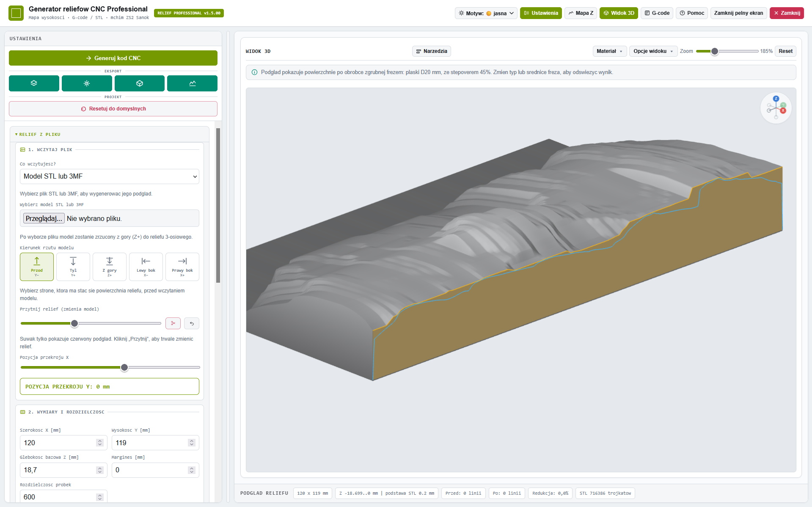Click the Zoom slider handle
812x507 pixels.
(715, 51)
